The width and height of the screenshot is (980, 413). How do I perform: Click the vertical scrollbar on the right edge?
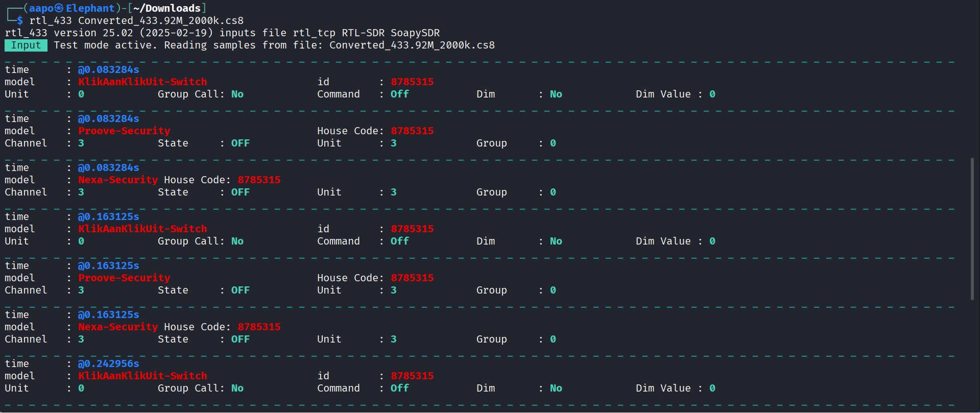972,229
